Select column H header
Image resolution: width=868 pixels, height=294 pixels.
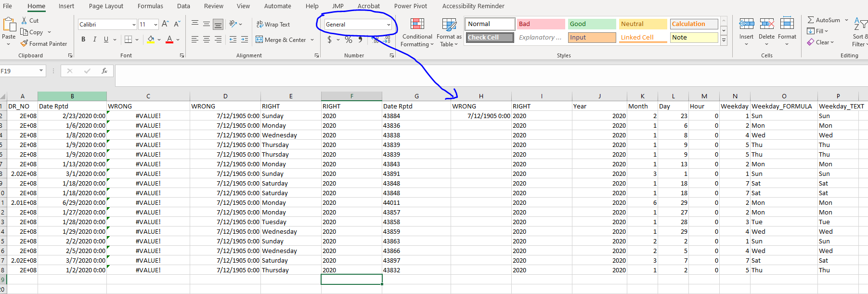(481, 96)
